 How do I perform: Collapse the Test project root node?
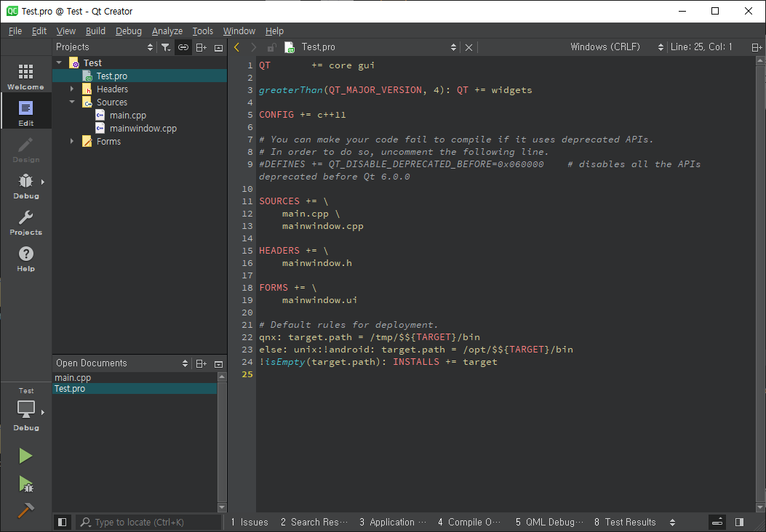click(59, 63)
